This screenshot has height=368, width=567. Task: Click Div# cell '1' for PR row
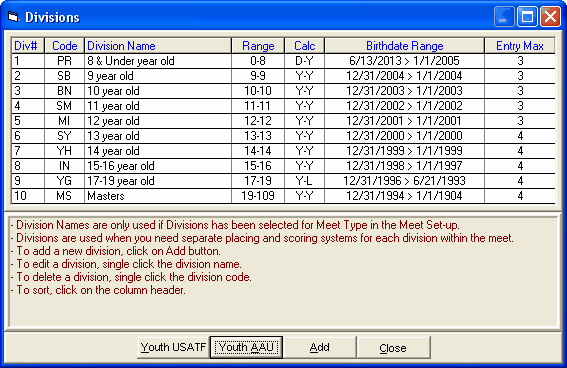click(x=27, y=61)
